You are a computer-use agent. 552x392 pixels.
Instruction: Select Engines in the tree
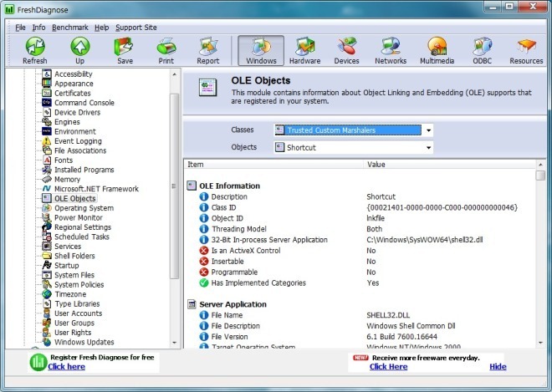coord(67,122)
